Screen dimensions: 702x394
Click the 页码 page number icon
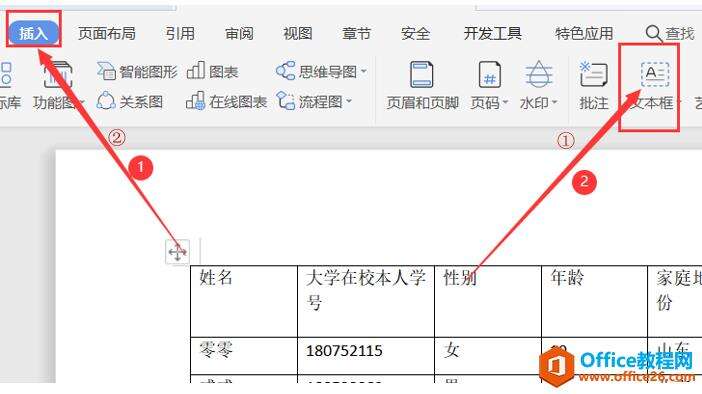489,74
